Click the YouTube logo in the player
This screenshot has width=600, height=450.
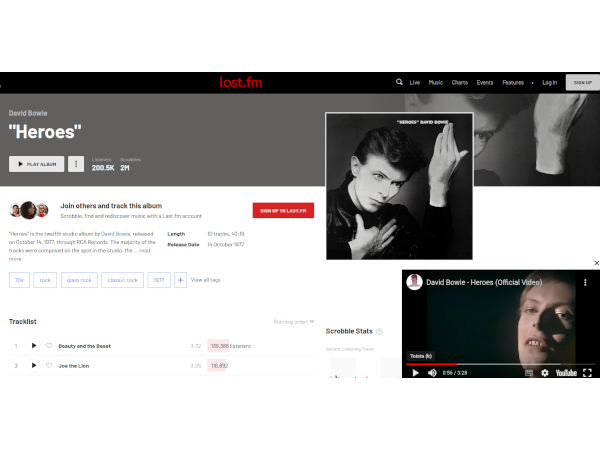(566, 373)
